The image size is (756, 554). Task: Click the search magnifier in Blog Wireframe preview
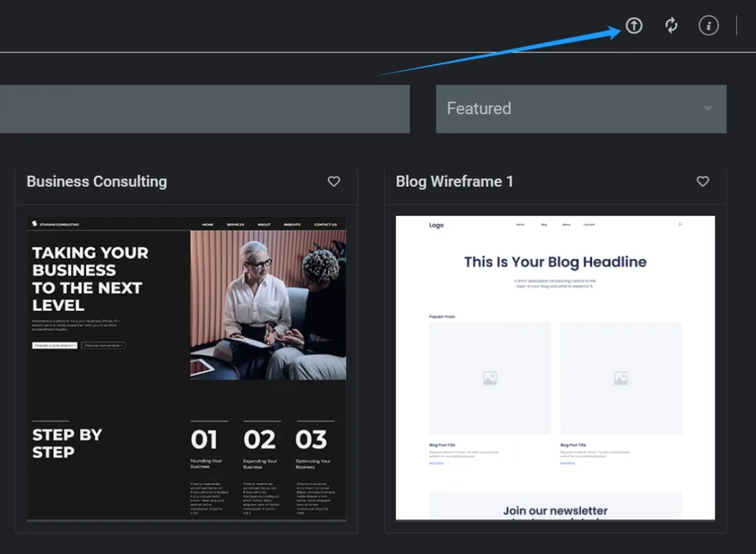(680, 225)
